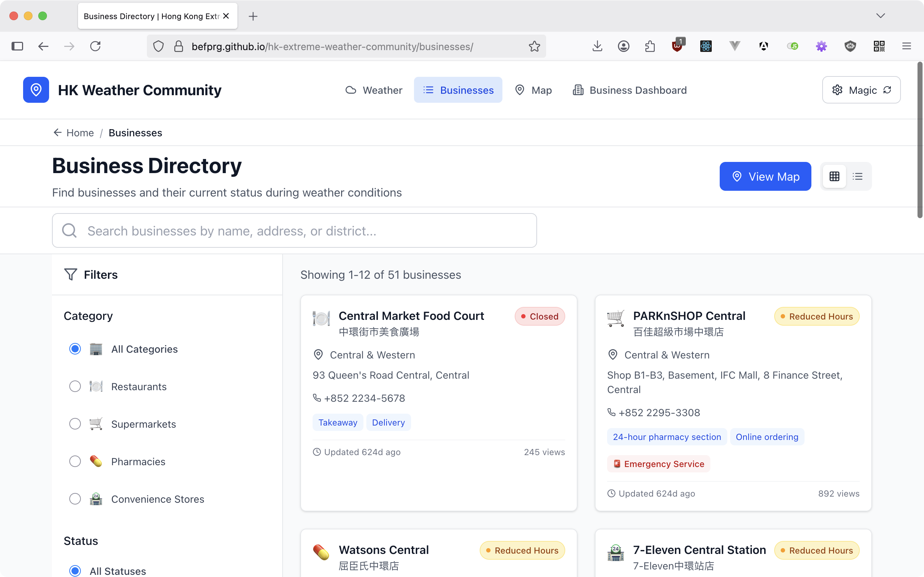Open the browser downloads icon

point(597,46)
